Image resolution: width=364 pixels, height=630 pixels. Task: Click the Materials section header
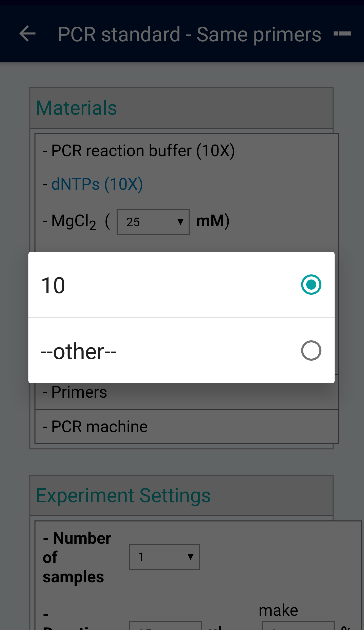point(77,108)
